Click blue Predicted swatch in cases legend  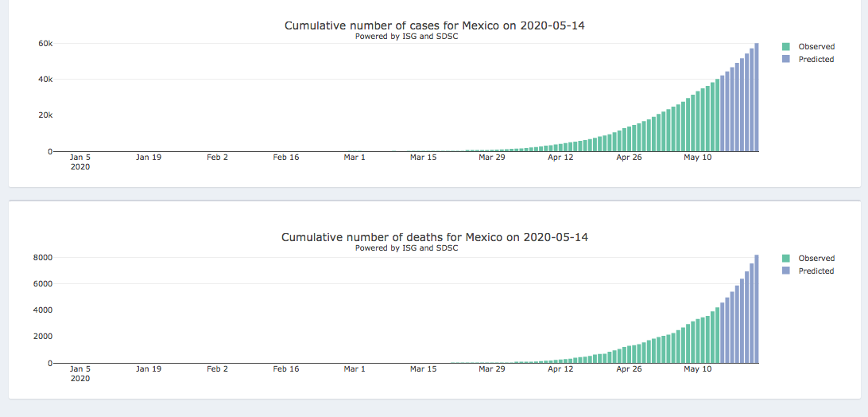tap(786, 59)
